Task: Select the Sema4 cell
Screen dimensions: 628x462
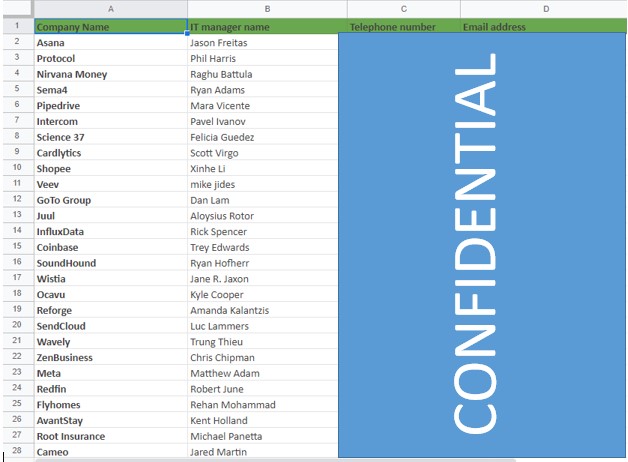Action: [x=111, y=90]
